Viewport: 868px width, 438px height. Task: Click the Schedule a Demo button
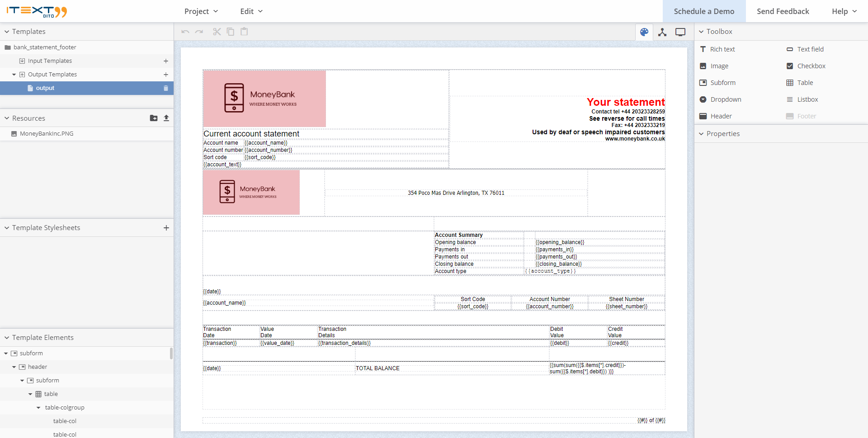[704, 11]
